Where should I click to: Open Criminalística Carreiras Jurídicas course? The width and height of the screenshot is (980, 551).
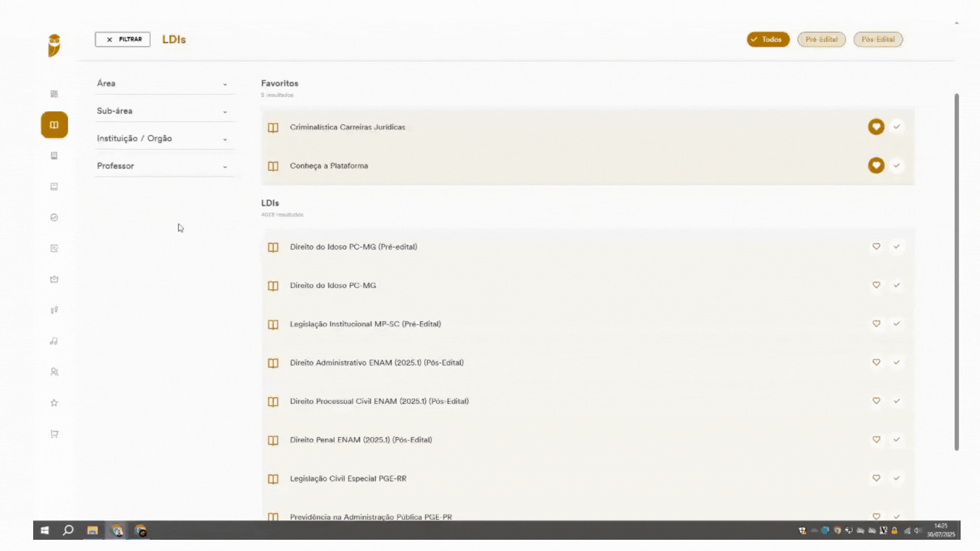pos(348,127)
